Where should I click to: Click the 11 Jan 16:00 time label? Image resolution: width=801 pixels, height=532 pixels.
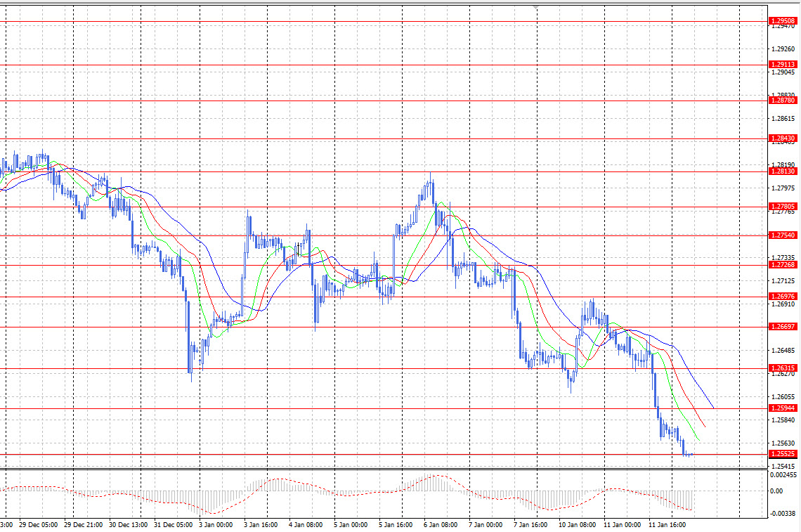pos(667,525)
